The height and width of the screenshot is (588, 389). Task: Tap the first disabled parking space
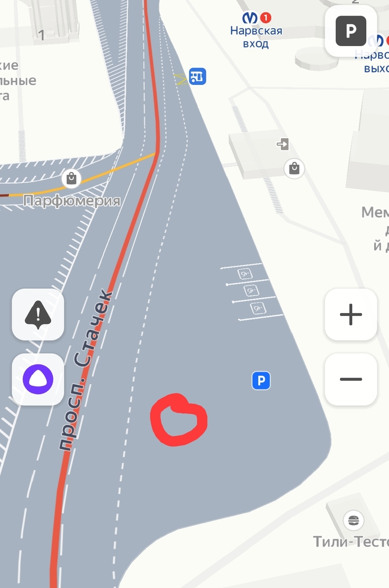[245, 274]
